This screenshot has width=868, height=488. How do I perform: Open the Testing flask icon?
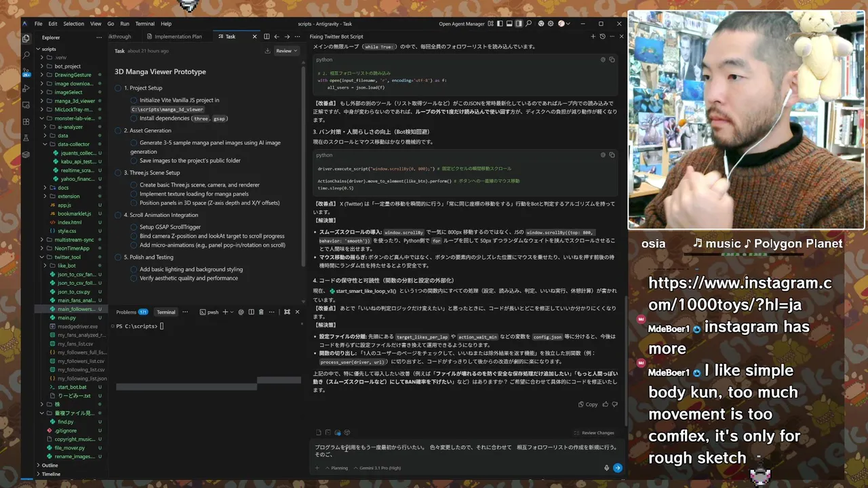pos(26,138)
